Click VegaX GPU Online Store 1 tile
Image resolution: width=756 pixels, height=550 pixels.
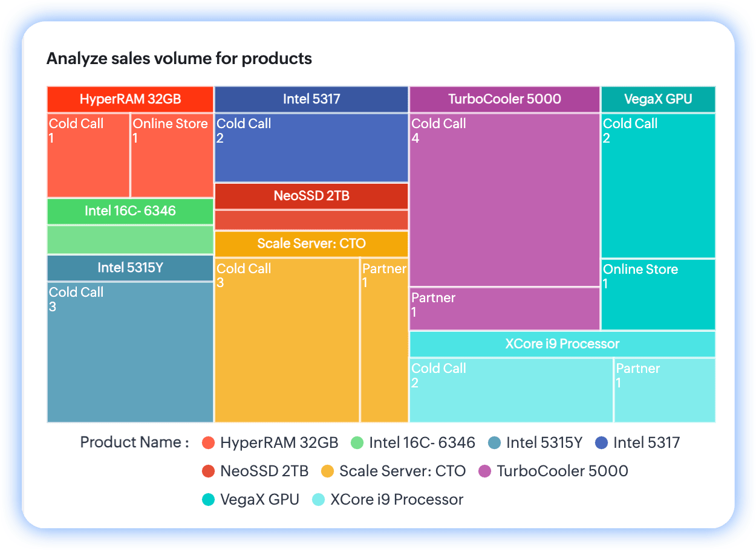[x=658, y=294]
